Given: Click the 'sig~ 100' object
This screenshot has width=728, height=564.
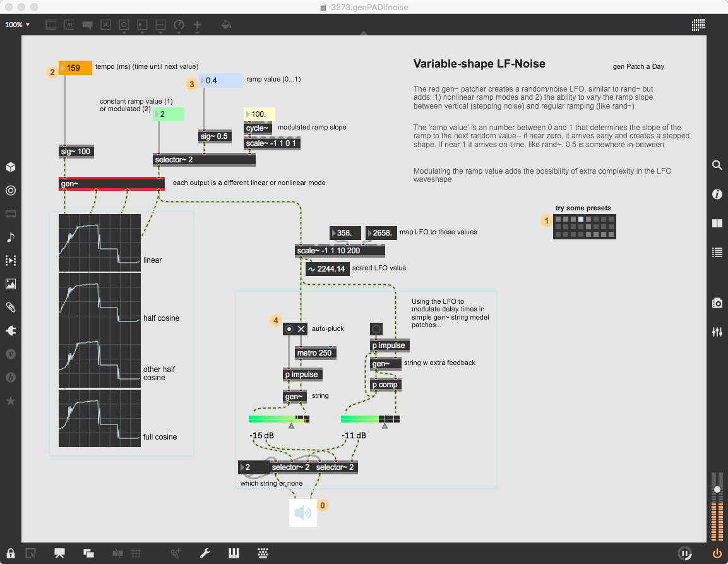Looking at the screenshot, I should tap(76, 152).
